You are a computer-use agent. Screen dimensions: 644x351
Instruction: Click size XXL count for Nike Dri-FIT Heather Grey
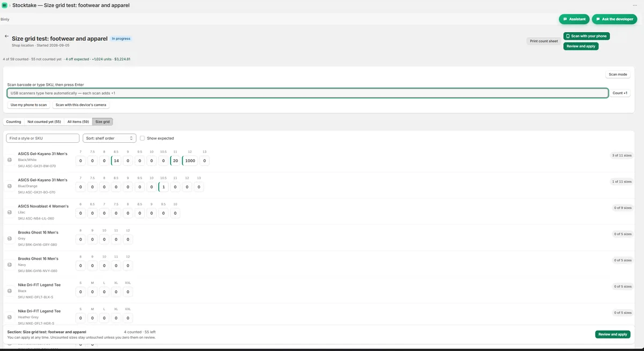click(x=128, y=318)
